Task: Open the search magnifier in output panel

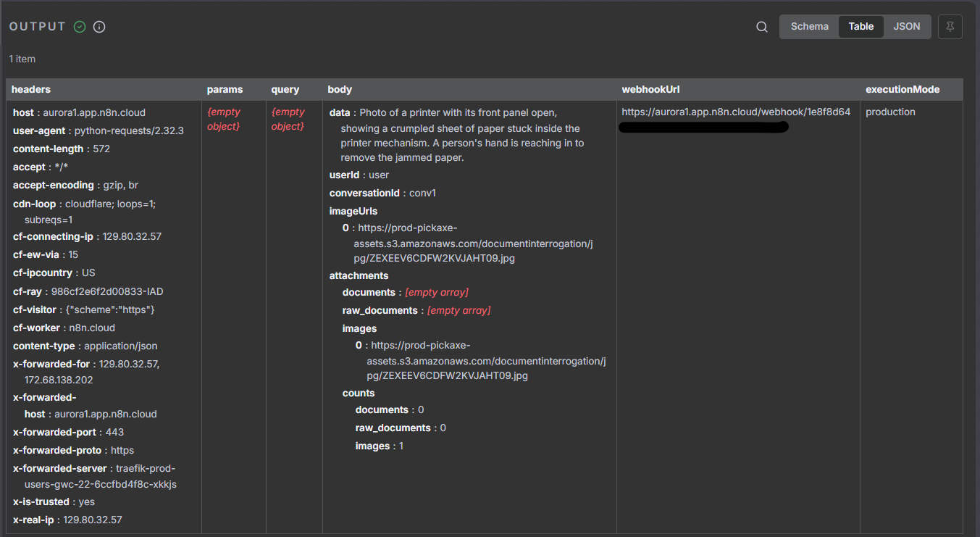Action: (762, 27)
